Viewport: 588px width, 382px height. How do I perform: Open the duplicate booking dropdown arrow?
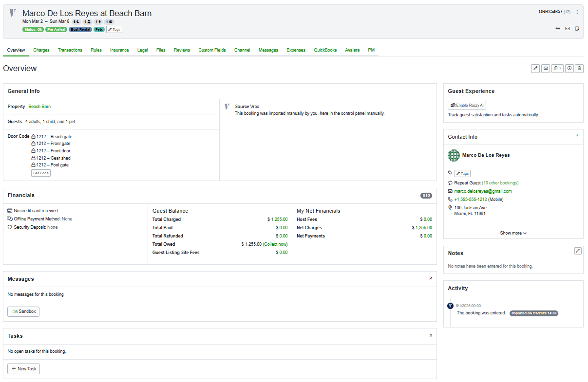tap(561, 68)
